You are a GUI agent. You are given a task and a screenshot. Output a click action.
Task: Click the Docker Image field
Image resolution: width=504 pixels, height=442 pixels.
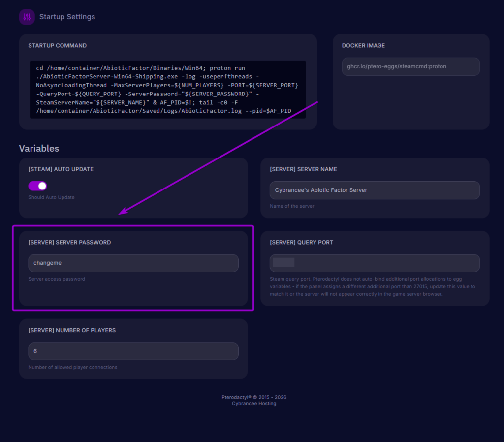click(x=411, y=66)
